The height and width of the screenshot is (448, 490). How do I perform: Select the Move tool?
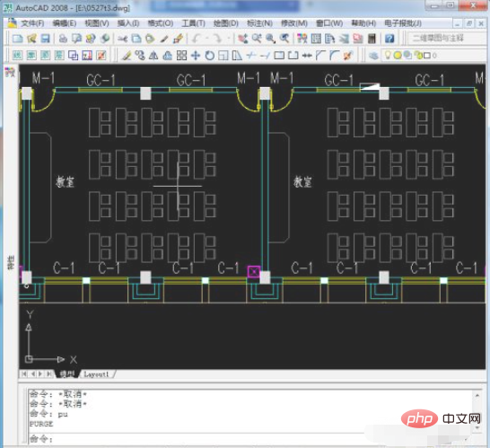[196, 56]
